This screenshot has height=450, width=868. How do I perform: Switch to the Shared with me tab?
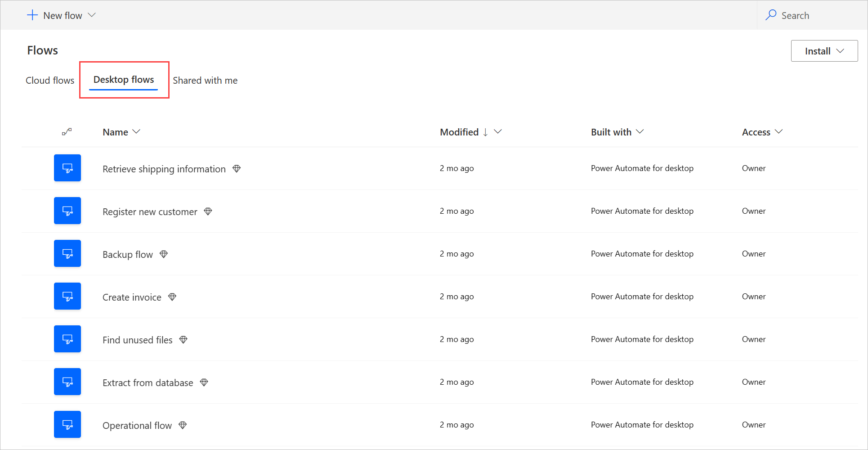(x=205, y=80)
